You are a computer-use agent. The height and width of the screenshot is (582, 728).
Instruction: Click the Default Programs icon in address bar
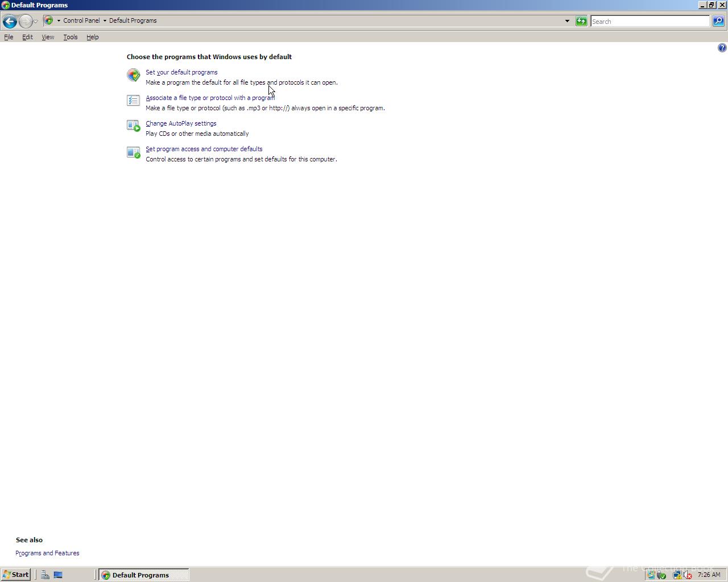point(49,20)
